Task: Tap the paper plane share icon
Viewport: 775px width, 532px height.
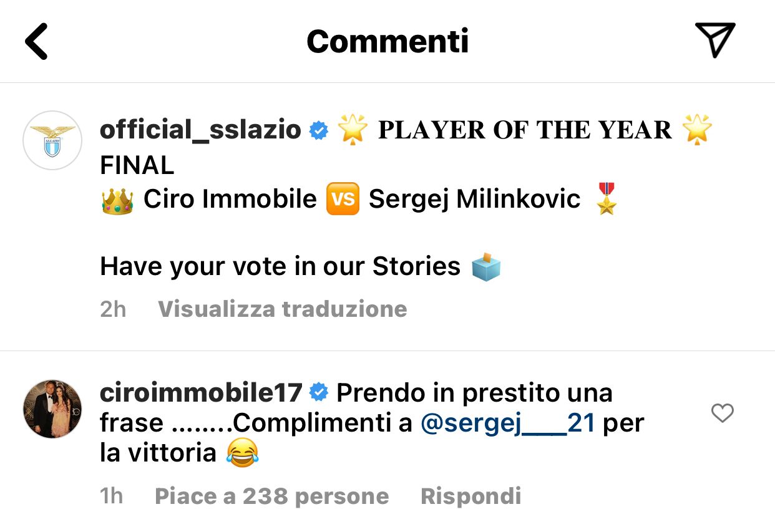Action: coord(715,39)
